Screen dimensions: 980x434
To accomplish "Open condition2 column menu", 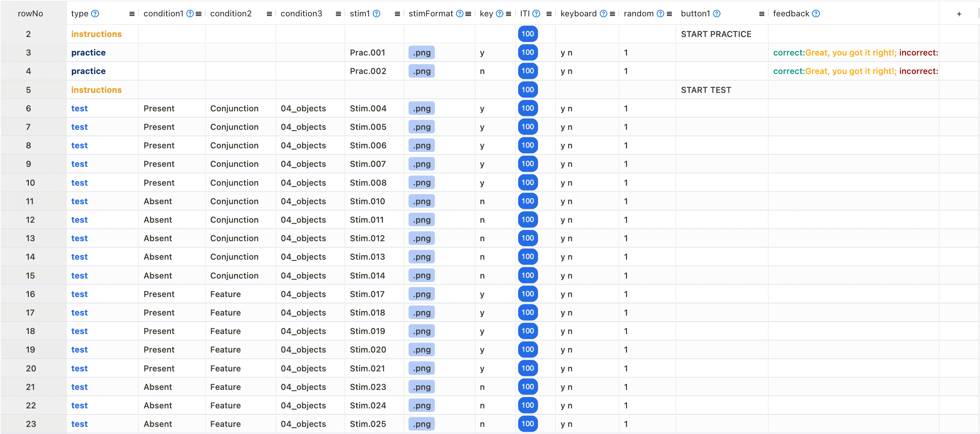I will coord(269,14).
